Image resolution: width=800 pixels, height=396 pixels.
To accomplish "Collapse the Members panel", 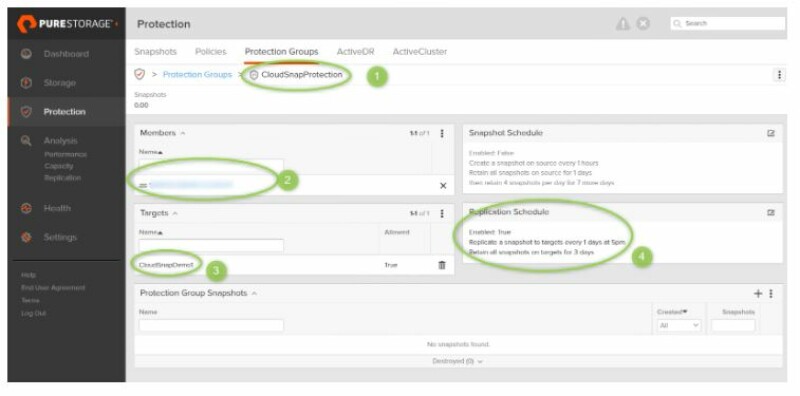I will click(x=183, y=133).
